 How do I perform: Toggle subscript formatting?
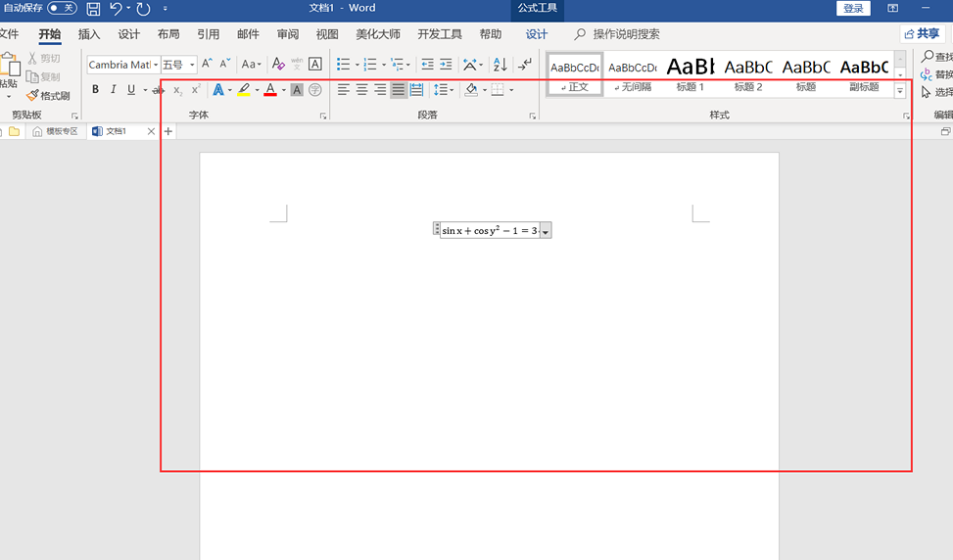(x=177, y=90)
